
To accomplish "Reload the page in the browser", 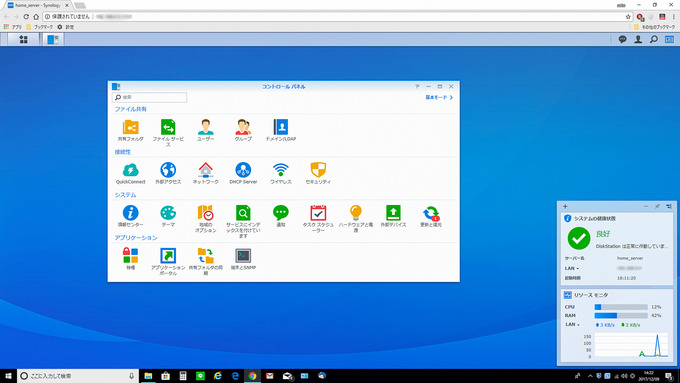I will 26,16.
